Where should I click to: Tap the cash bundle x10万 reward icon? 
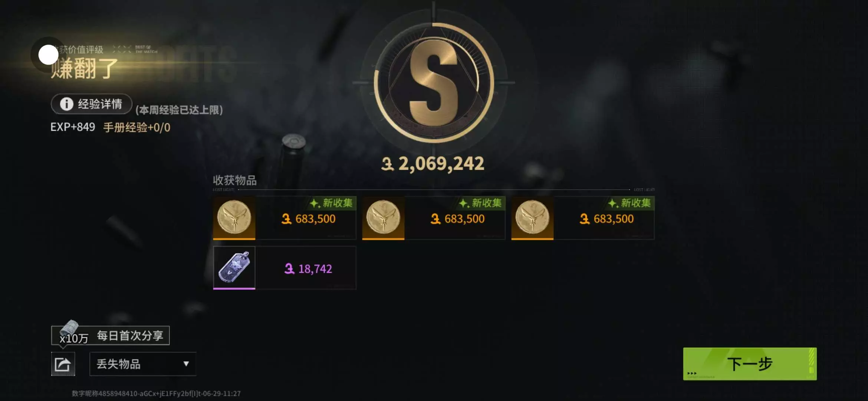coord(69,328)
